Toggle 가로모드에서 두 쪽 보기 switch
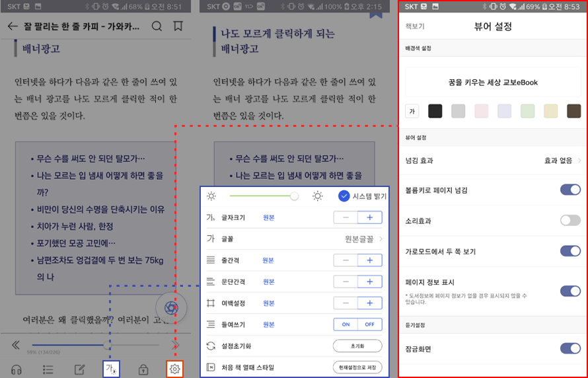 pos(570,251)
